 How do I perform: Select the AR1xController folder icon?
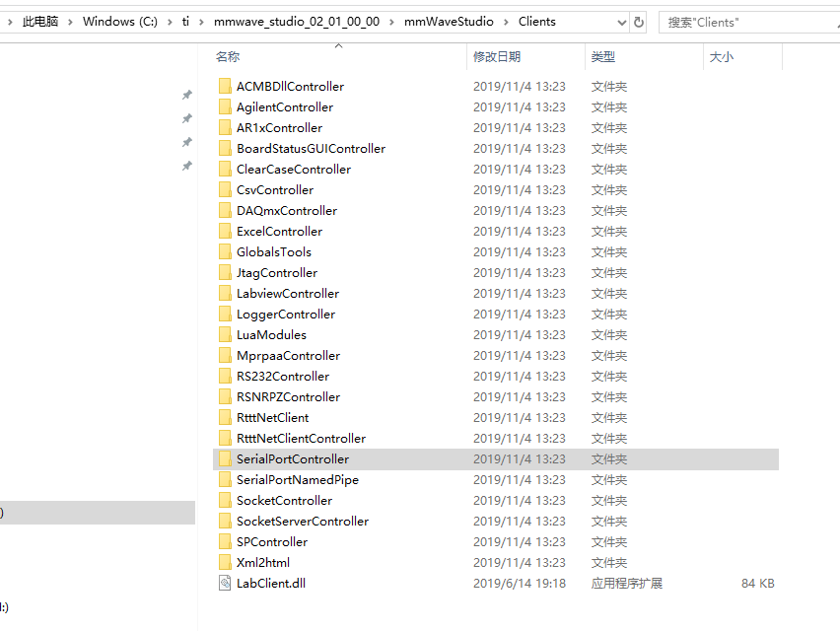click(x=225, y=127)
